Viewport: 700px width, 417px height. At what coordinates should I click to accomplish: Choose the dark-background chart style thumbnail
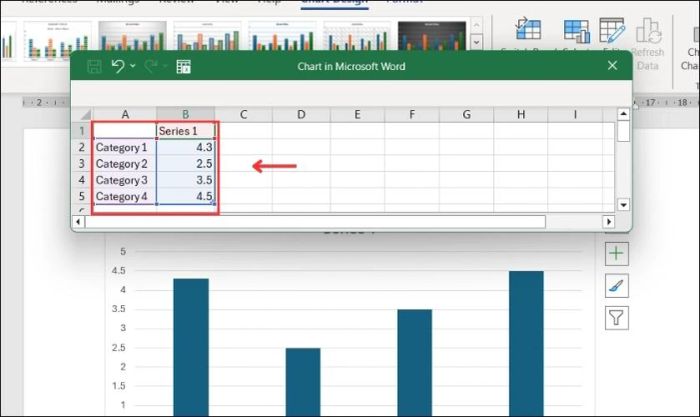pyautogui.click(x=432, y=36)
